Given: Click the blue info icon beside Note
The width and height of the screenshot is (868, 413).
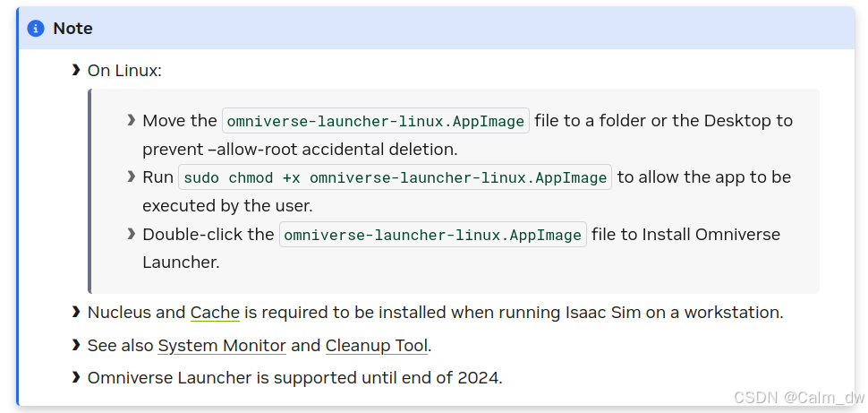Looking at the screenshot, I should pos(36,29).
